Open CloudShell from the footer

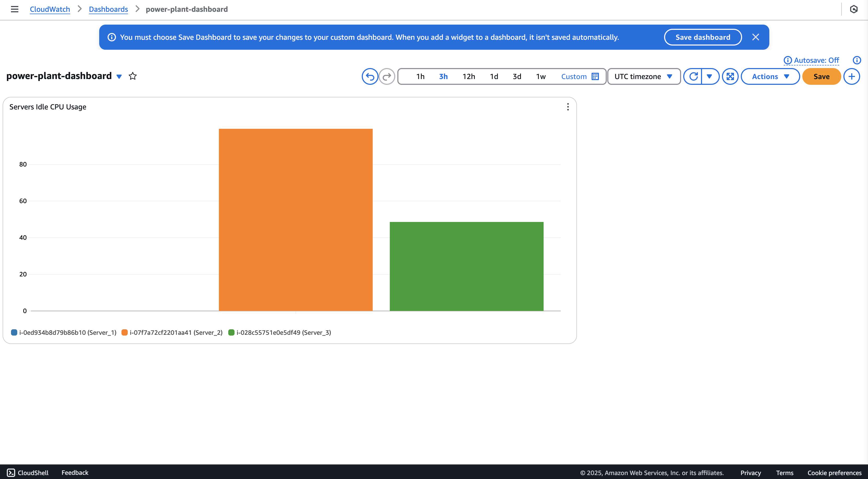tap(28, 473)
